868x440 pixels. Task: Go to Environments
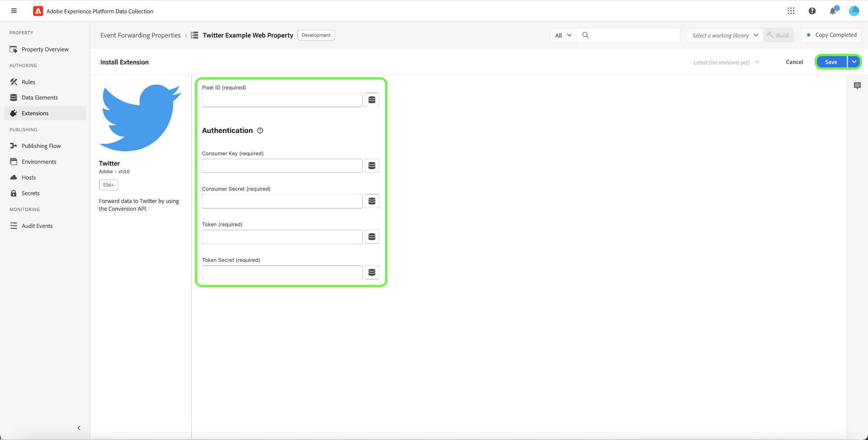[45, 162]
